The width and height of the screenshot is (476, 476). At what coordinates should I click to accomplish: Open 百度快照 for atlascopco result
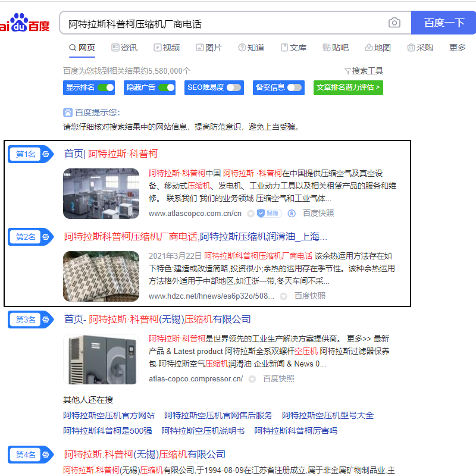tap(318, 213)
